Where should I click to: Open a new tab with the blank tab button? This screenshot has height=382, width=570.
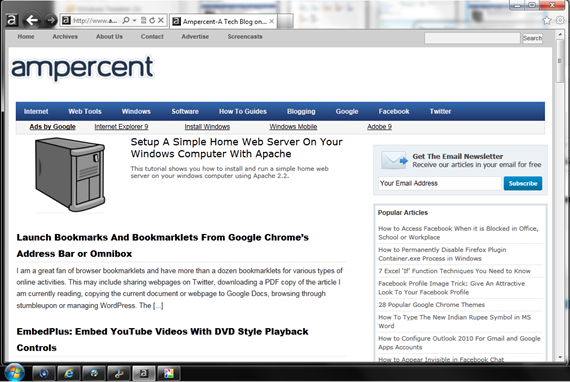tap(286, 21)
